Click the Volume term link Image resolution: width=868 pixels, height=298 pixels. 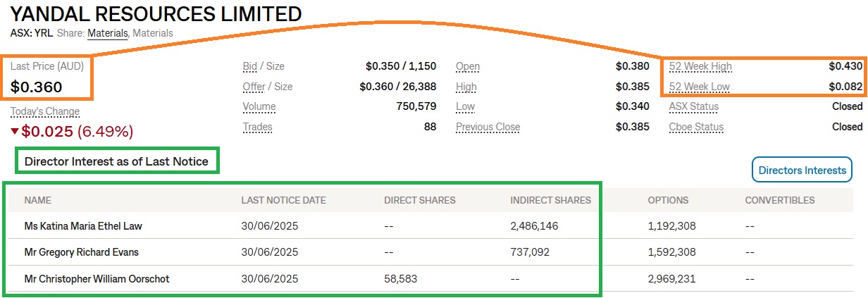(x=259, y=107)
